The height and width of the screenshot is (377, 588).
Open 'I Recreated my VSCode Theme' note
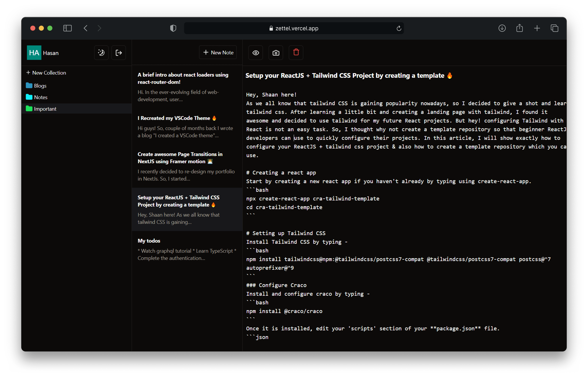(x=187, y=127)
